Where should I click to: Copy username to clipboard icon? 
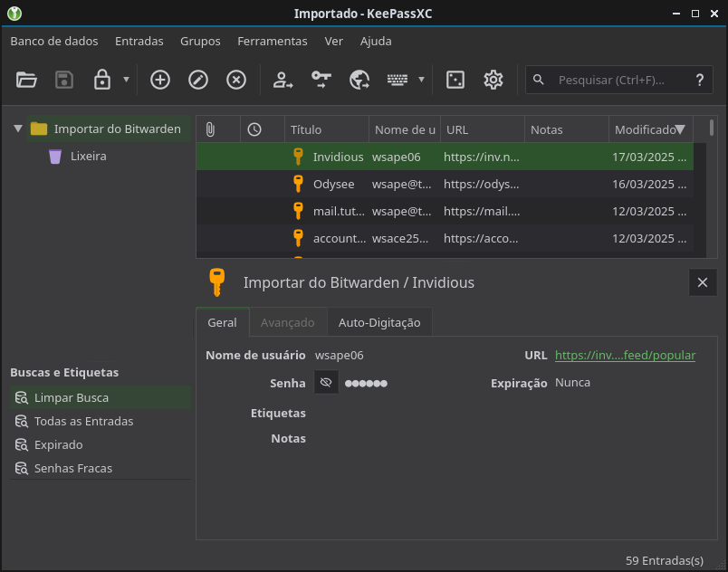[283, 80]
